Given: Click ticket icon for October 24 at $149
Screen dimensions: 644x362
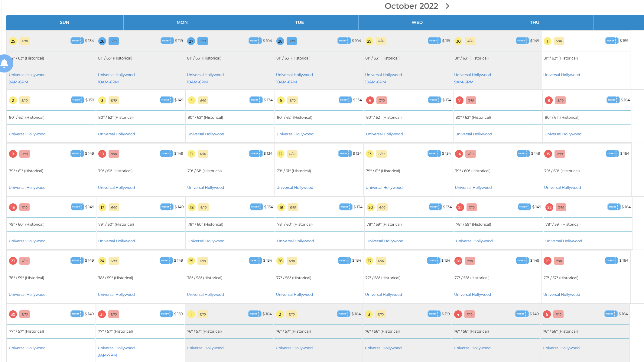Looking at the screenshot, I should tap(166, 260).
